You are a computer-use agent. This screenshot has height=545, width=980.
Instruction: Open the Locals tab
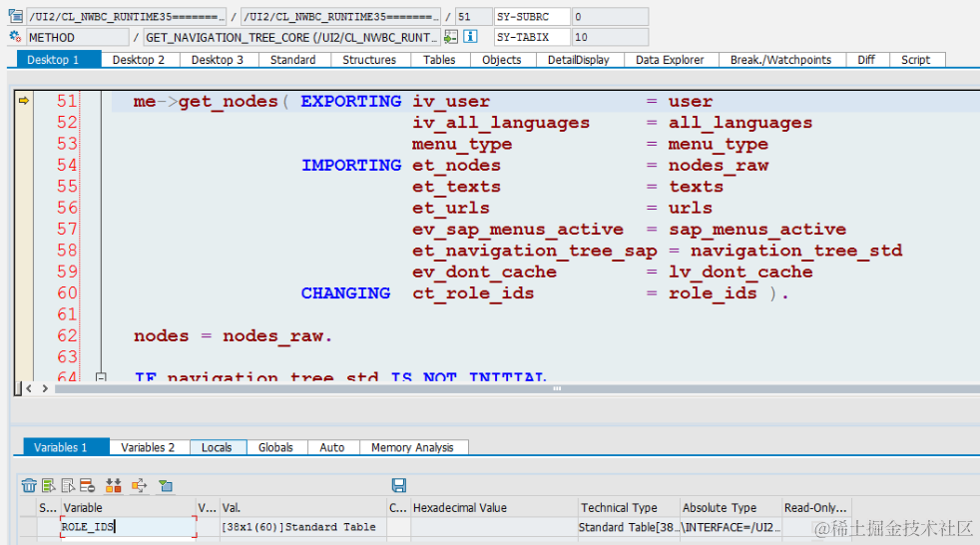pos(217,447)
